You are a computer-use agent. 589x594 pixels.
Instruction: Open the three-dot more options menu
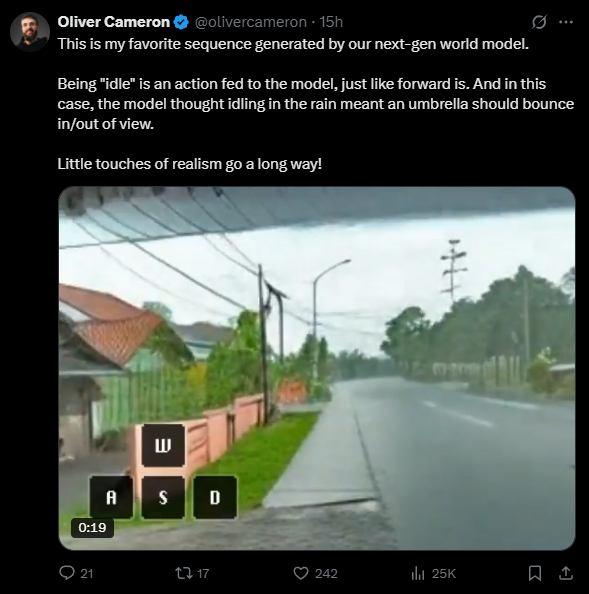click(566, 22)
